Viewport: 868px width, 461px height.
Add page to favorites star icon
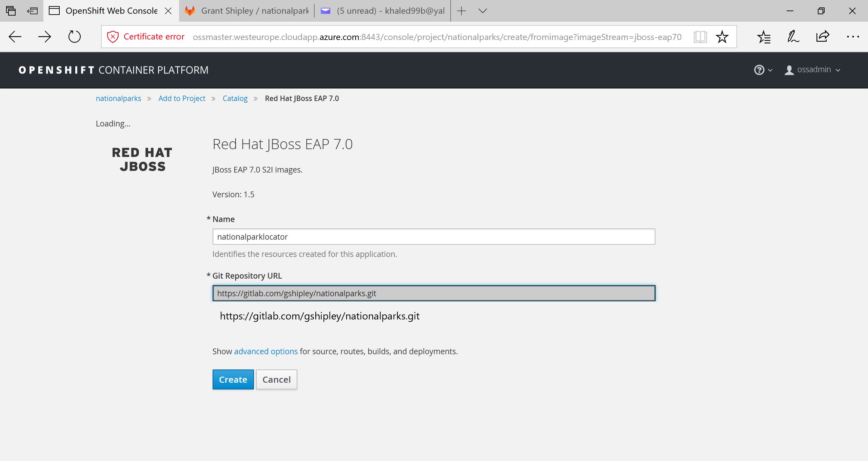(722, 37)
